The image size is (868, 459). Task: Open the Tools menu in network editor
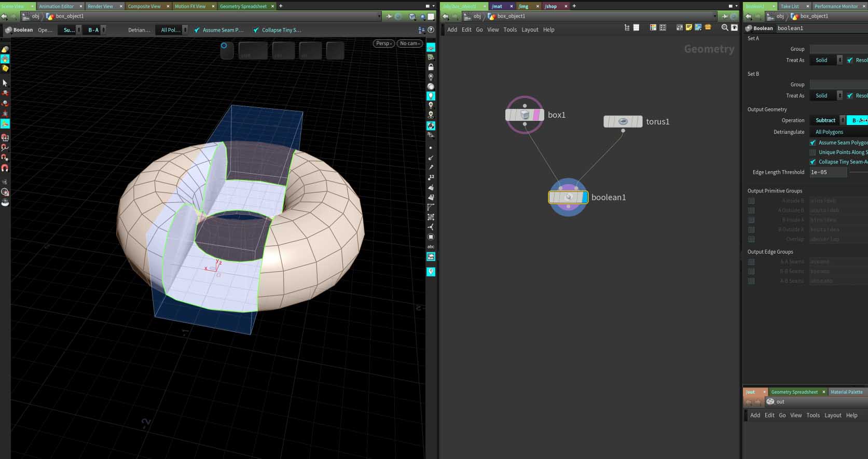[x=510, y=30]
